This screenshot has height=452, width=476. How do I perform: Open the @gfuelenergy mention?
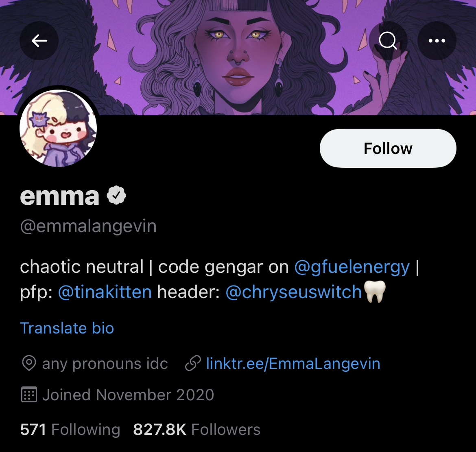click(x=352, y=267)
